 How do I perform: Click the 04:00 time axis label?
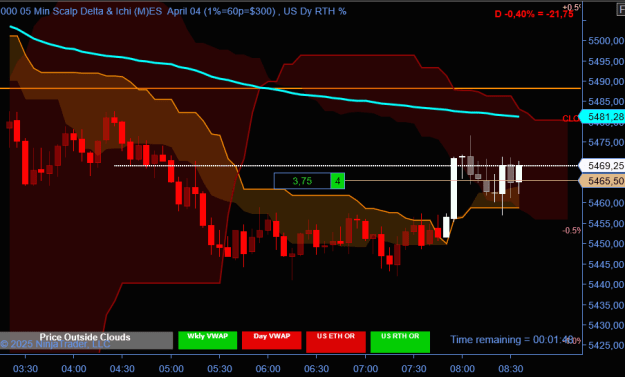click(74, 369)
